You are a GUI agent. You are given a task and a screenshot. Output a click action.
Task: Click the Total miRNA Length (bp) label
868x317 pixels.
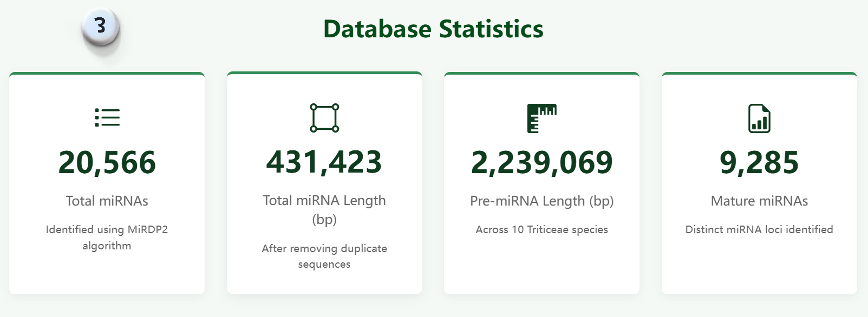pyautogui.click(x=324, y=210)
